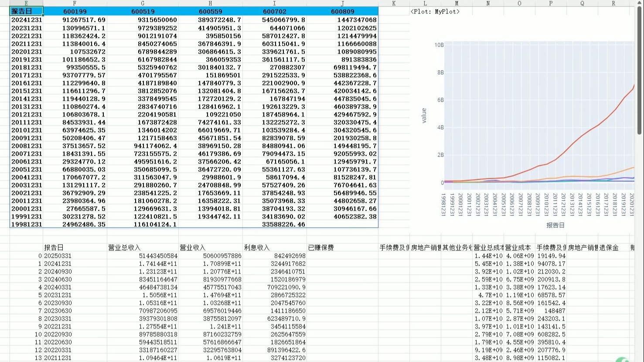The width and height of the screenshot is (644, 362).
Task: Select column header J
Action: 342,3
